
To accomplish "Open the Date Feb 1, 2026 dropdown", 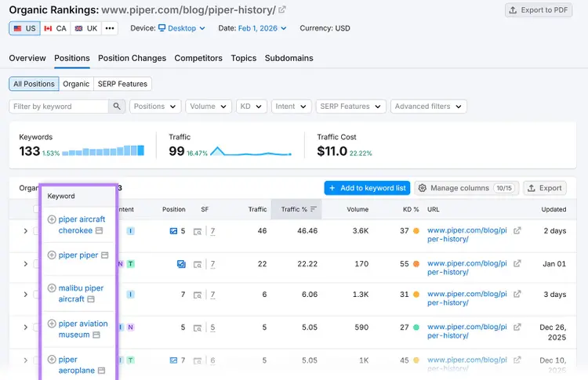I will (x=262, y=28).
